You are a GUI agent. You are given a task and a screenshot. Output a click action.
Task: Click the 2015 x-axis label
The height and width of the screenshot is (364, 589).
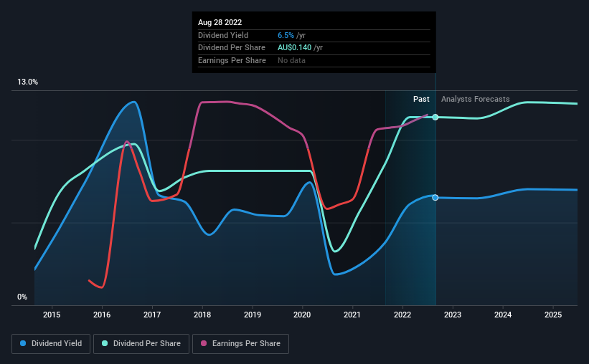(52, 315)
